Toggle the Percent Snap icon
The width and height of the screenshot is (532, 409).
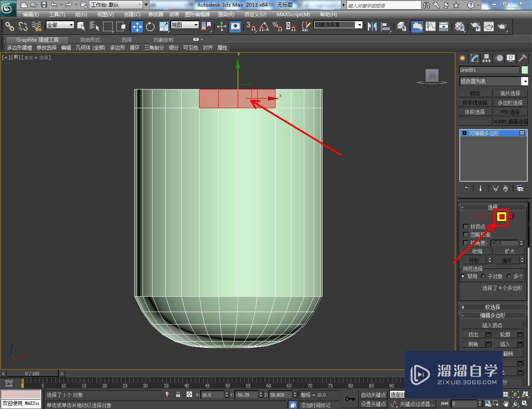click(x=277, y=26)
